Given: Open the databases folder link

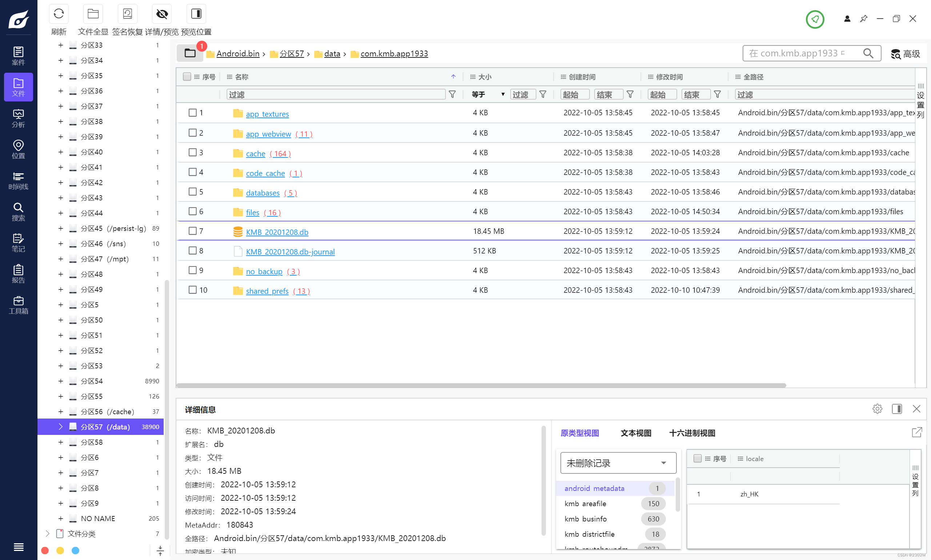Looking at the screenshot, I should (x=263, y=193).
